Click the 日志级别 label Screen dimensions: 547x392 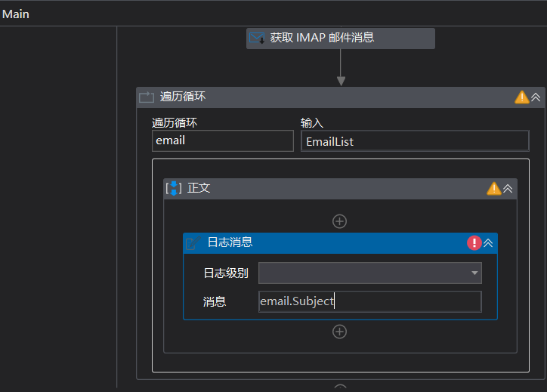click(226, 273)
